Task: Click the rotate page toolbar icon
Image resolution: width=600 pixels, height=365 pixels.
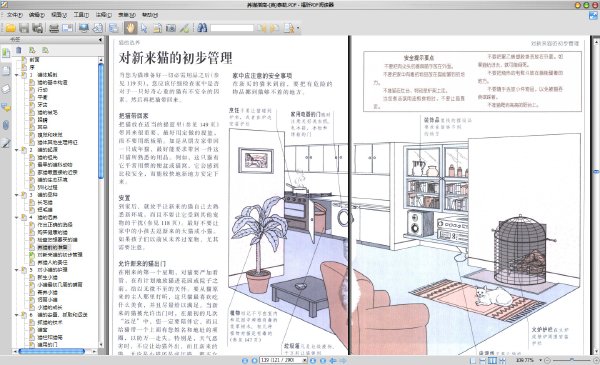Action: tap(98, 28)
